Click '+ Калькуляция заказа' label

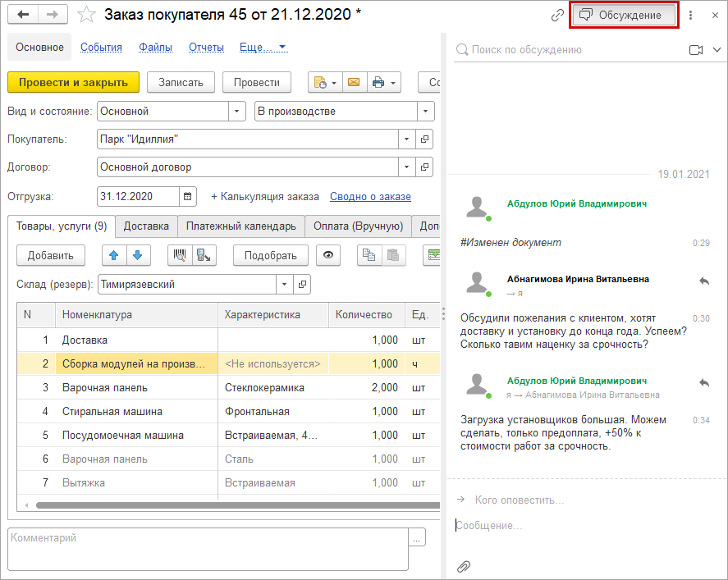pyautogui.click(x=265, y=197)
